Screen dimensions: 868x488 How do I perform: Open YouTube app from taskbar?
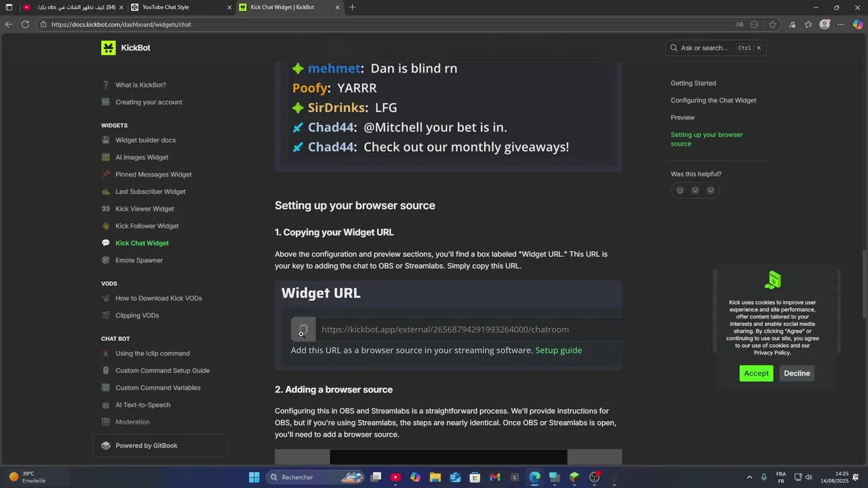coord(395,477)
